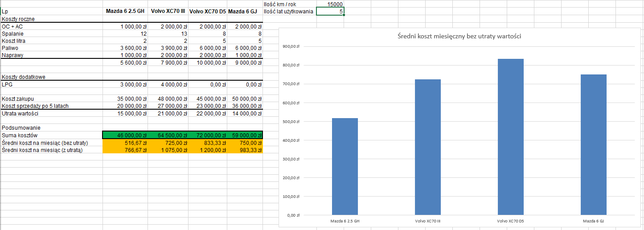Click the 900,00 zł axis label on chart
The image size is (644, 230).
[x=291, y=46]
